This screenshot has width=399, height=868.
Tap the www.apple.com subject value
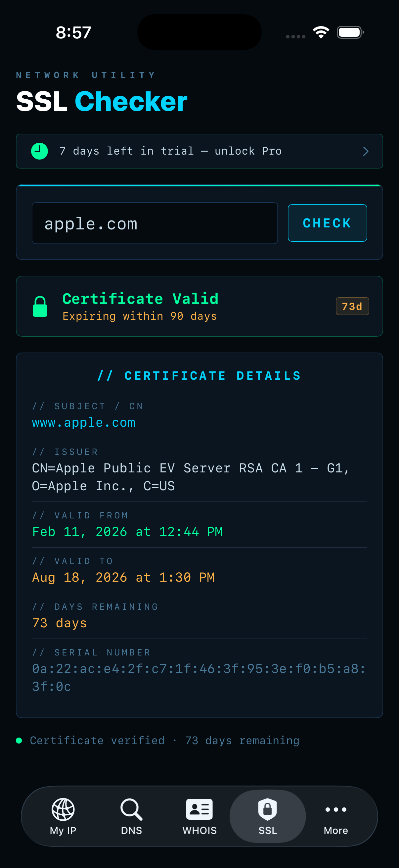click(x=83, y=422)
